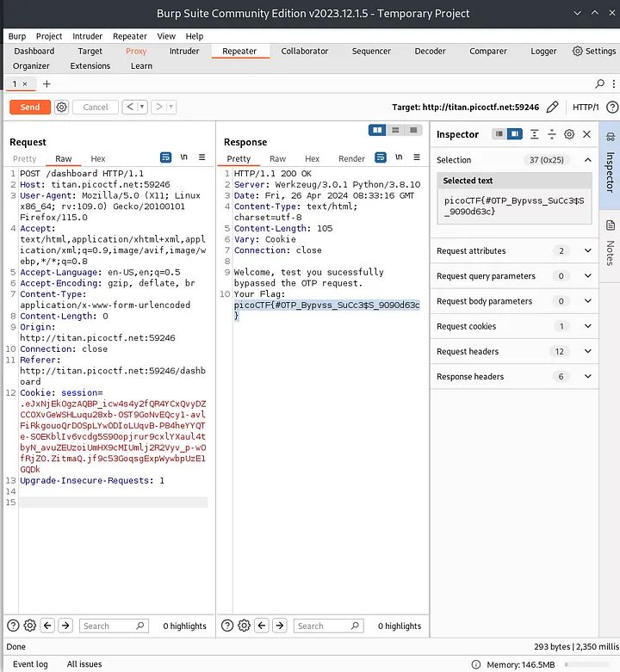Open the Intruder menu in menu bar
620x672 pixels.
click(88, 36)
